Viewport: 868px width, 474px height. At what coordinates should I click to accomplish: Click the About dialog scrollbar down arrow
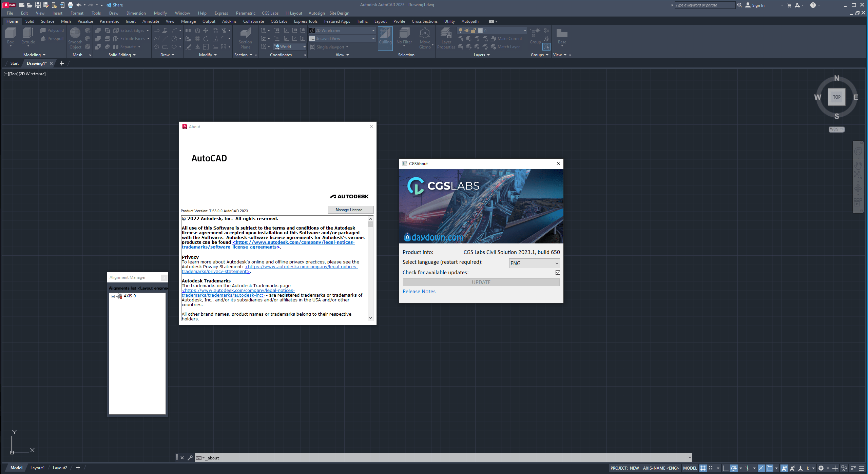(370, 318)
